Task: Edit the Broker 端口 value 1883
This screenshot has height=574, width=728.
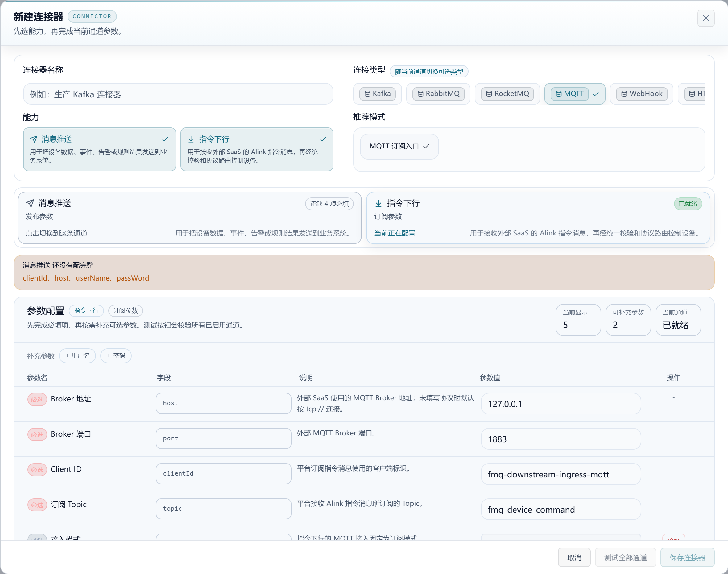Action: click(561, 439)
